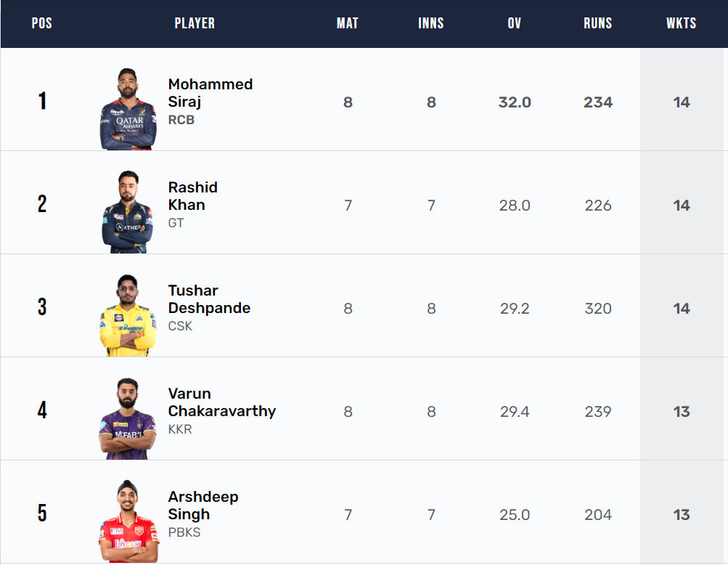Select the RCB team label
The height and width of the screenshot is (565, 728).
point(181,120)
